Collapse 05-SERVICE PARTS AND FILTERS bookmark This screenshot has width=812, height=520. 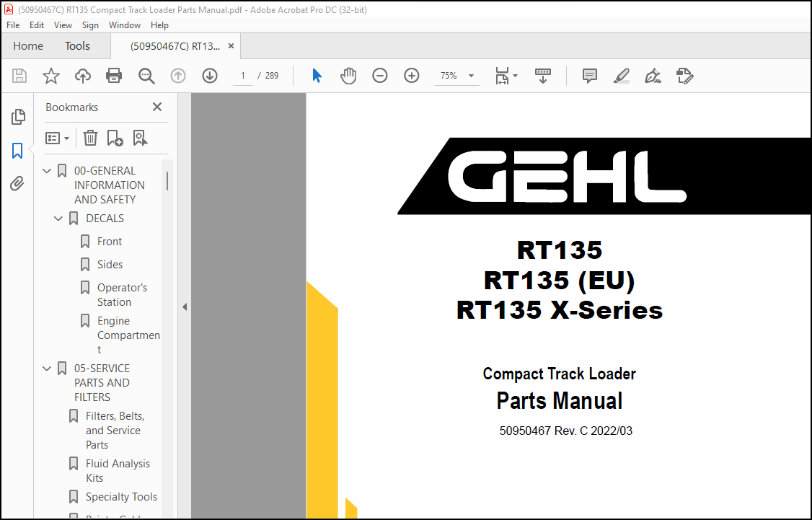(x=47, y=369)
